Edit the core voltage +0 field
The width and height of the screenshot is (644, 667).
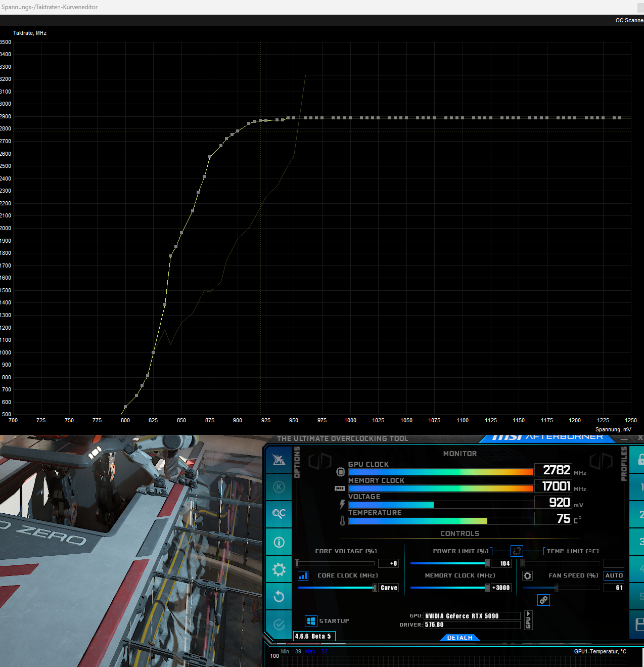(388, 563)
